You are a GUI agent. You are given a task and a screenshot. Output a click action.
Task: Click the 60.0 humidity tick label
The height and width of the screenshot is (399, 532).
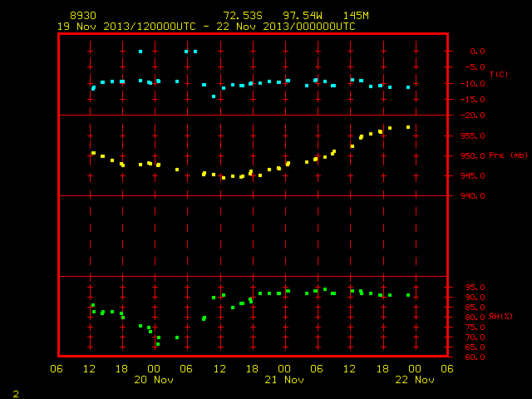[x=475, y=357]
